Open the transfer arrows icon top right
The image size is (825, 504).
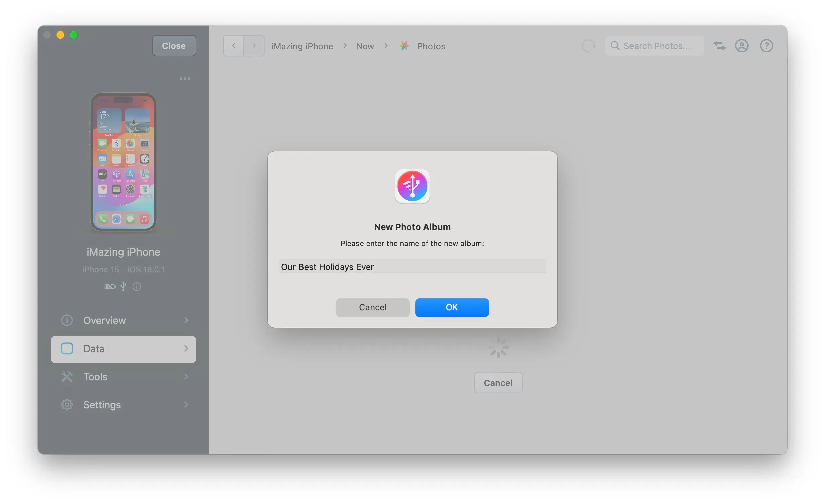719,46
